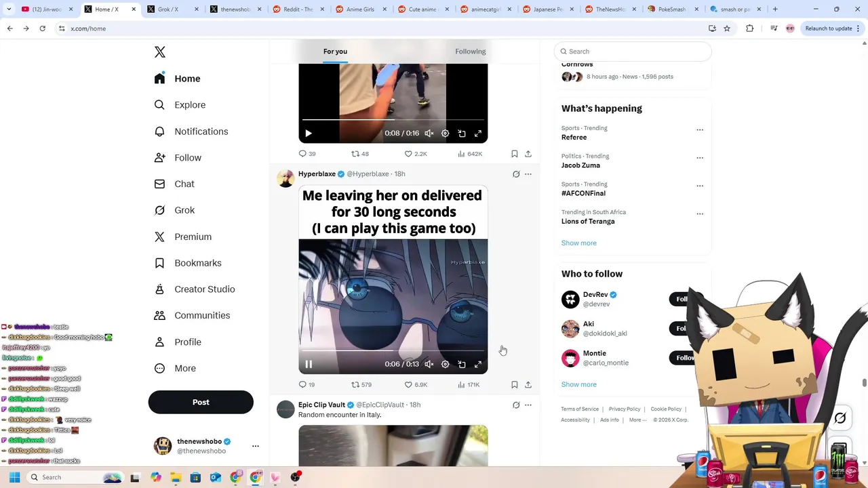Unmute the Hyperblaxe video
This screenshot has height=488, width=868.
[x=429, y=364]
